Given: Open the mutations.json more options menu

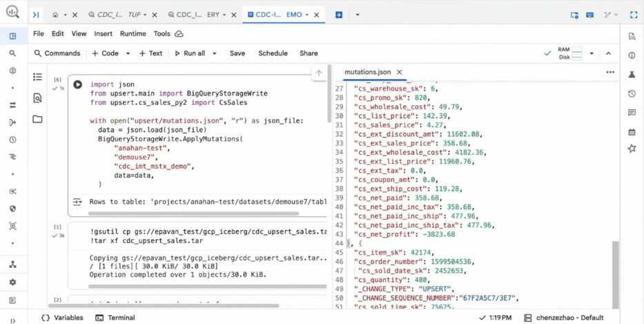Looking at the screenshot, I should 610,72.
